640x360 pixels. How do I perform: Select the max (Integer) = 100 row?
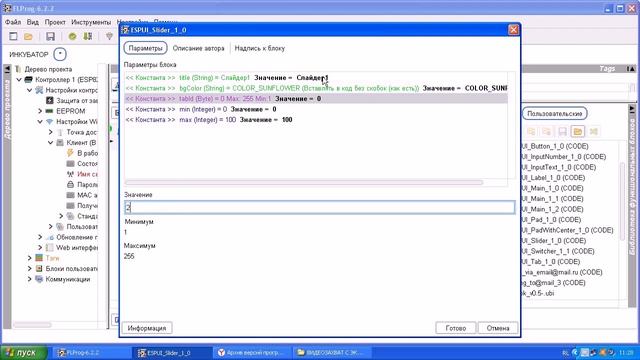pyautogui.click(x=316, y=120)
